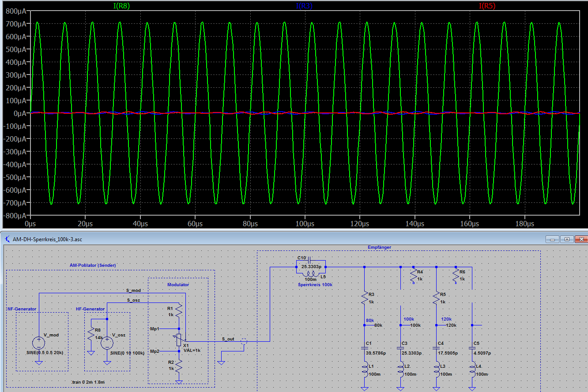Click the 39.5786p capacitor value text
Viewport: 588px width, 392px height.
pyautogui.click(x=376, y=354)
